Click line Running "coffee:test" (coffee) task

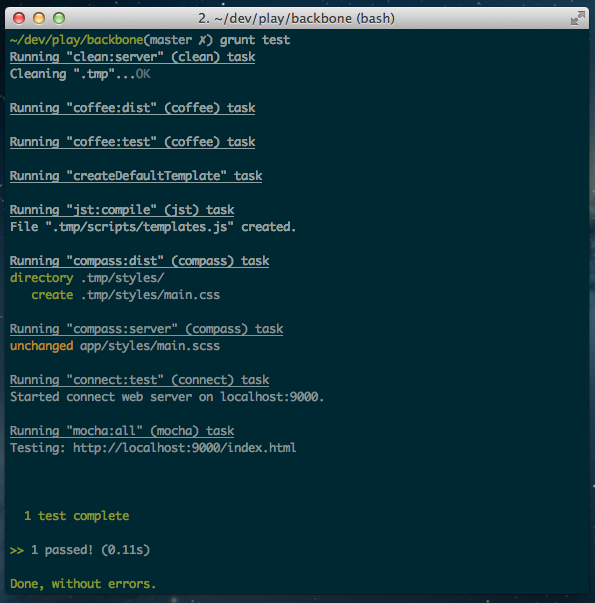click(132, 142)
